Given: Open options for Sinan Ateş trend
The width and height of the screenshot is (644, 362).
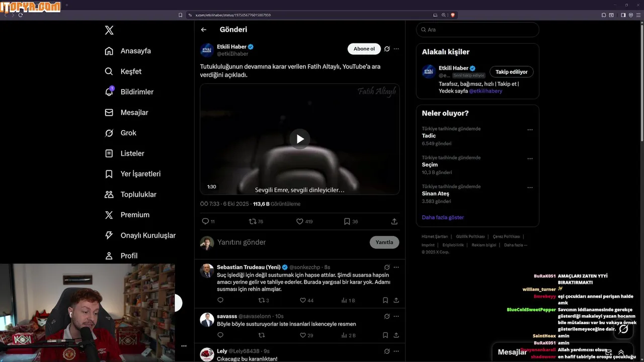Looking at the screenshot, I should pos(530,188).
